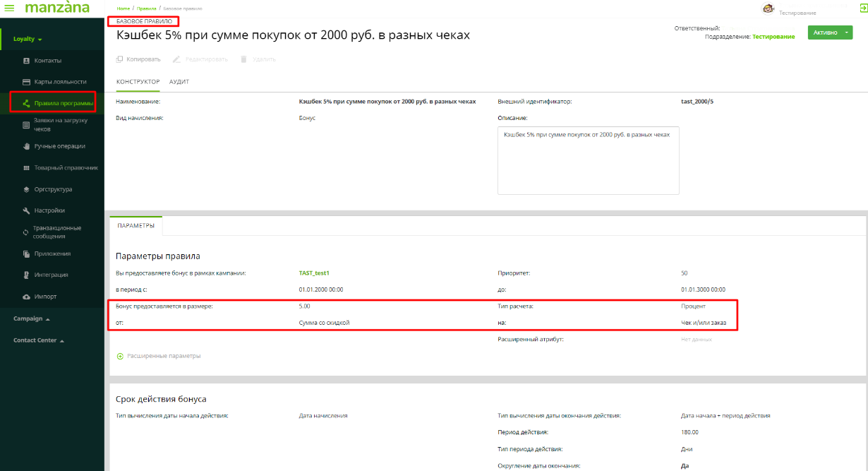Expand the Contact Center section
This screenshot has height=471, width=868.
coord(39,340)
